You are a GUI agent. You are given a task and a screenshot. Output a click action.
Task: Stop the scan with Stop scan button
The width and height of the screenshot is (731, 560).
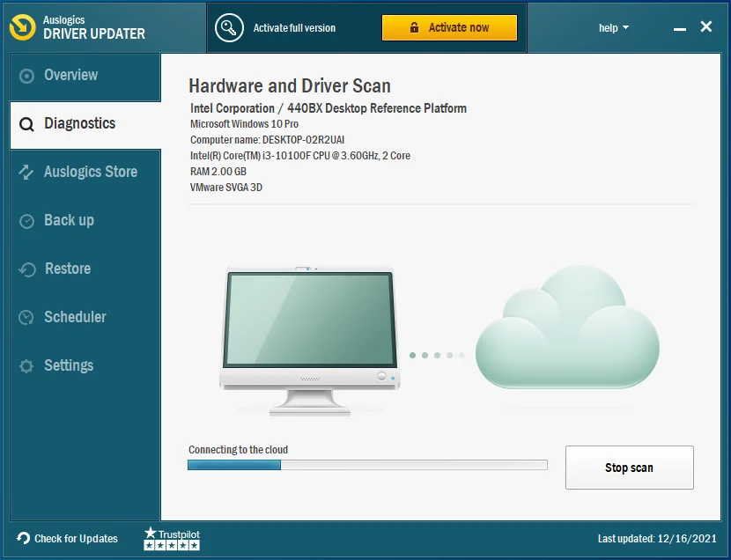point(630,468)
